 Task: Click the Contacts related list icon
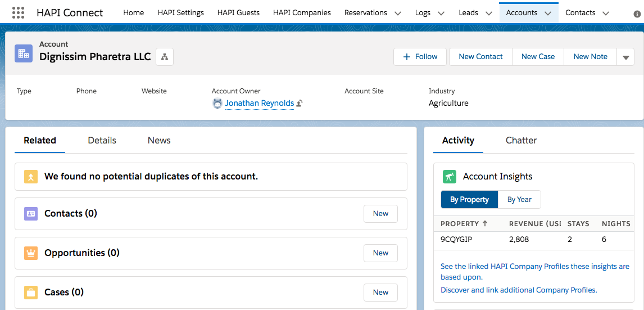31,214
